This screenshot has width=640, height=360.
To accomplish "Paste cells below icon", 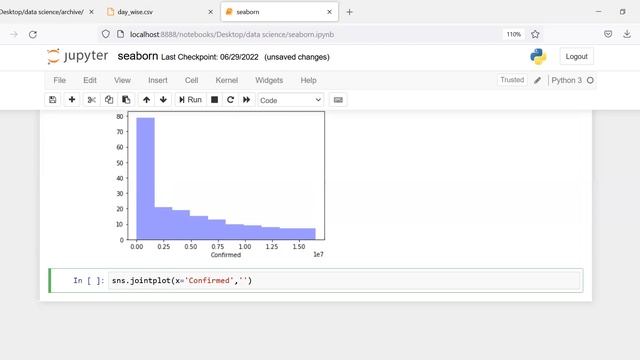I will click(x=126, y=100).
